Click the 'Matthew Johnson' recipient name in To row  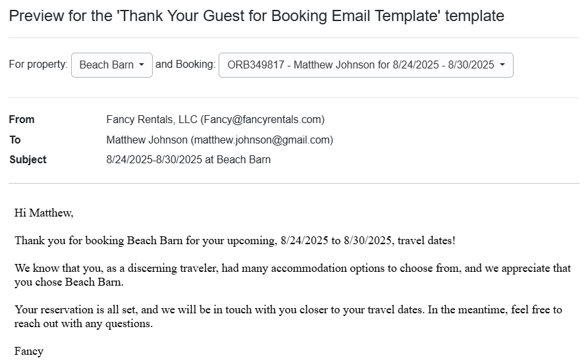click(x=147, y=140)
